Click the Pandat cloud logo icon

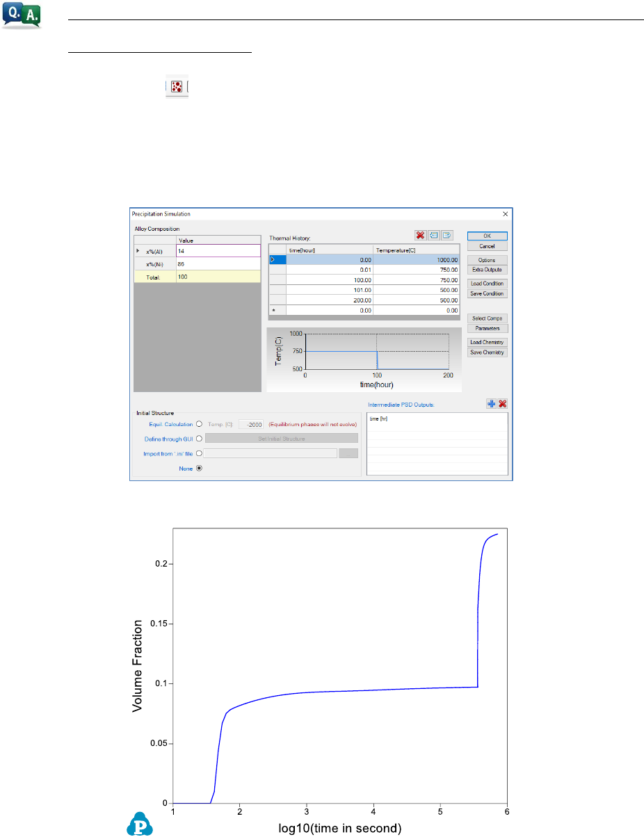point(138,824)
